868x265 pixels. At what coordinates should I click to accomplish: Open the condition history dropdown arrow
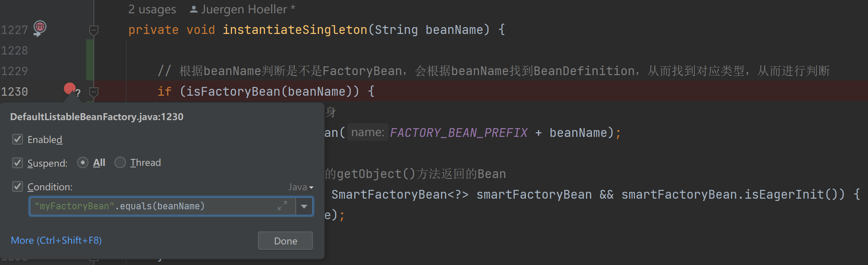304,206
